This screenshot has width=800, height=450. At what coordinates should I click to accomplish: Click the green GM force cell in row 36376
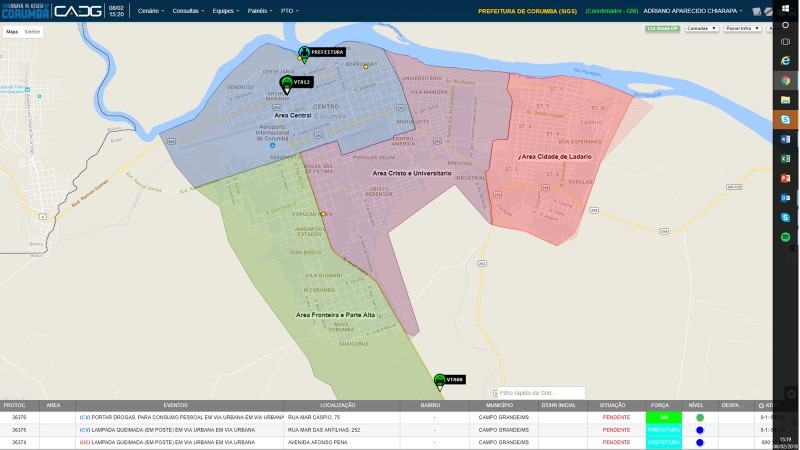[664, 417]
